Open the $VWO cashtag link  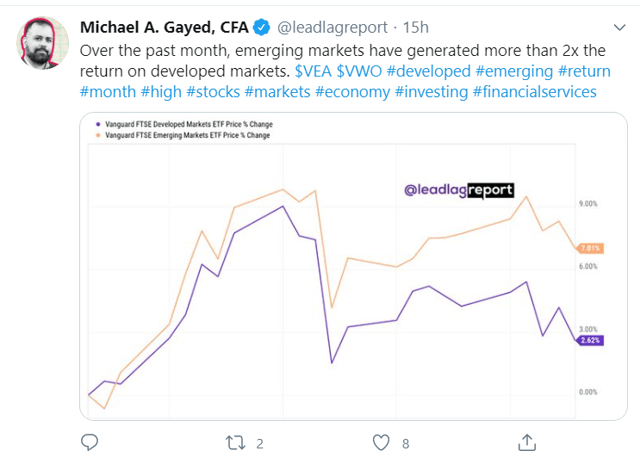[359, 71]
